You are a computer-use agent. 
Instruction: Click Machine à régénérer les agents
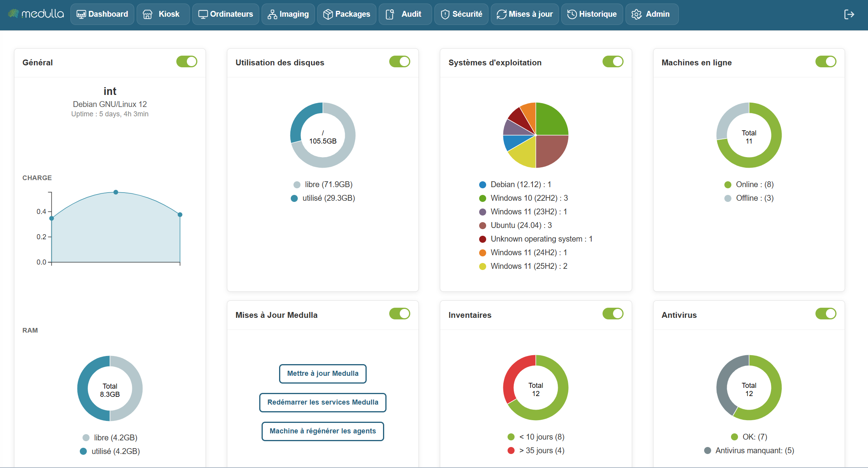point(323,431)
